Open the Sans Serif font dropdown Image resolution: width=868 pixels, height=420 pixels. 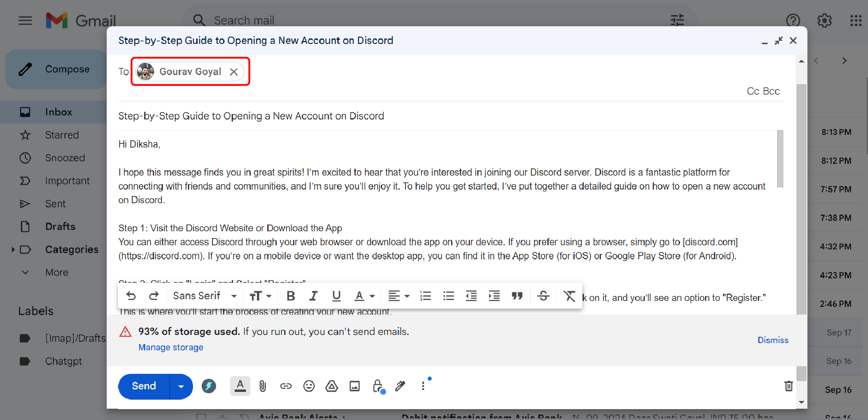coord(205,296)
